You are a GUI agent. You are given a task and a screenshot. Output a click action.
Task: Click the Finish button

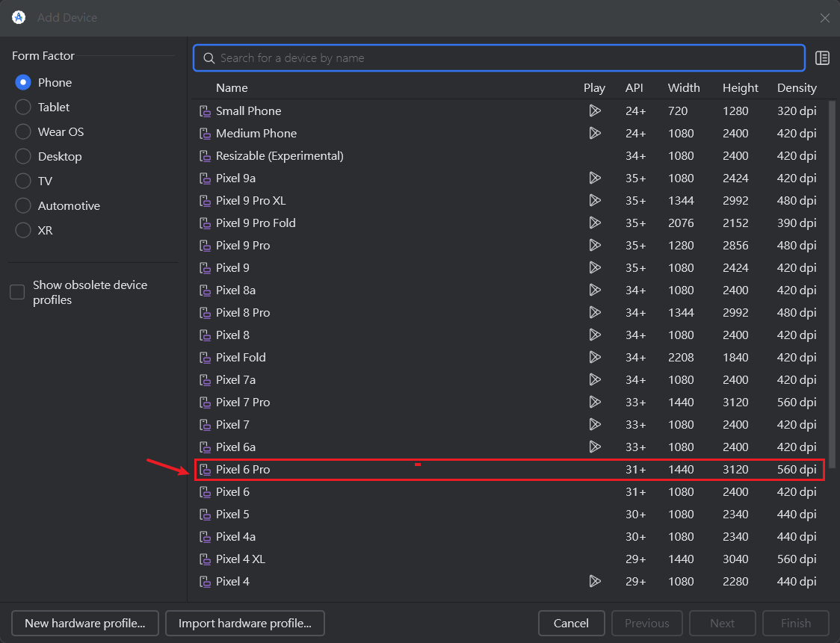pos(796,623)
